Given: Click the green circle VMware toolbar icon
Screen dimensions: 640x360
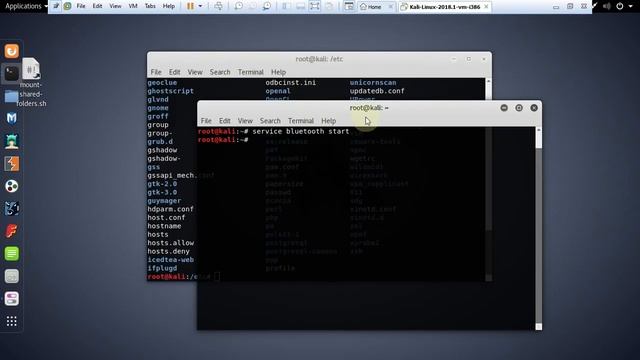Looking at the screenshot, I should pos(67,6).
